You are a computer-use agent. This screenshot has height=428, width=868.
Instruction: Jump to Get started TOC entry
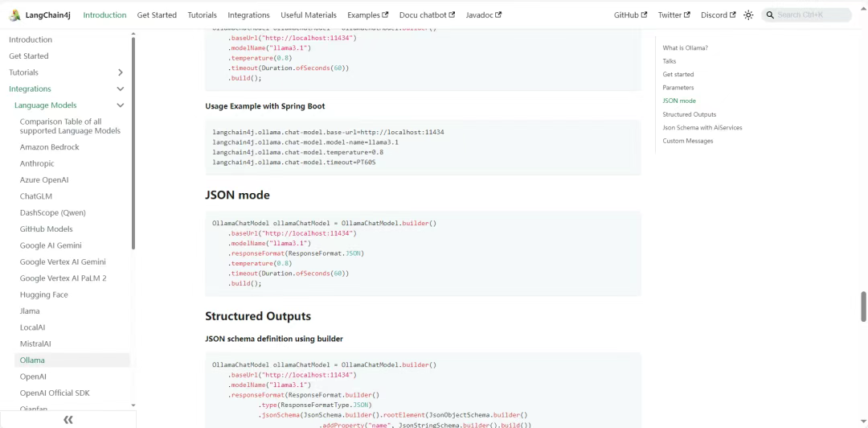point(678,74)
